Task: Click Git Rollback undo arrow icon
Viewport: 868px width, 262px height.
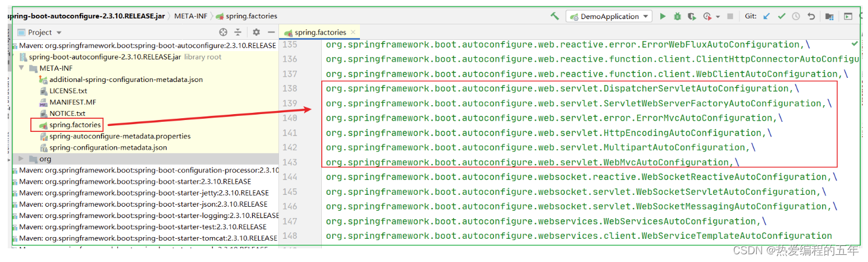Action: pos(811,17)
